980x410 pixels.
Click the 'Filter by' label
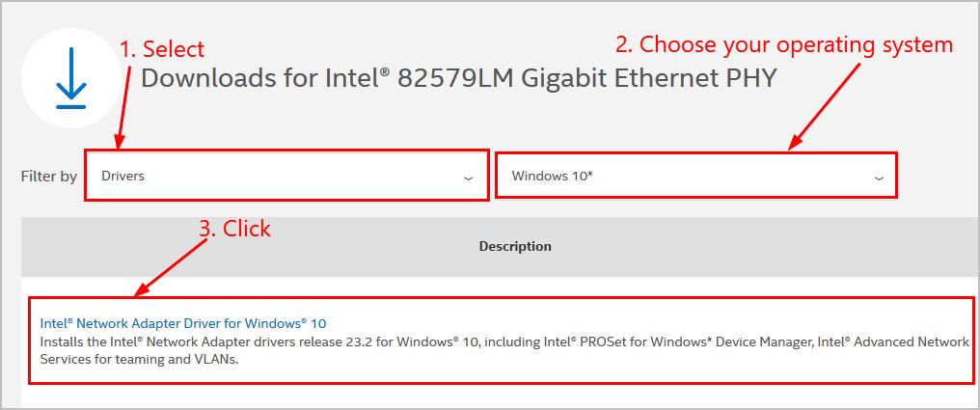pos(49,177)
